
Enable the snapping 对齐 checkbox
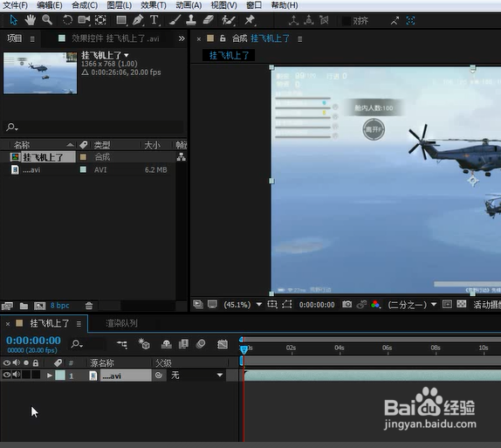click(347, 21)
